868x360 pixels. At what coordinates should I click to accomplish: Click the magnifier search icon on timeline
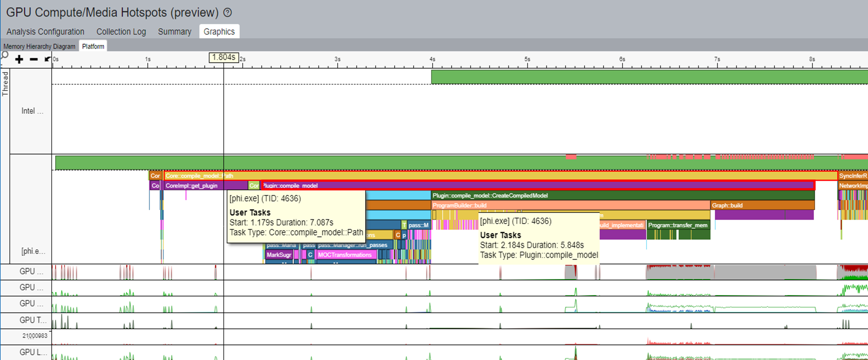click(5, 55)
